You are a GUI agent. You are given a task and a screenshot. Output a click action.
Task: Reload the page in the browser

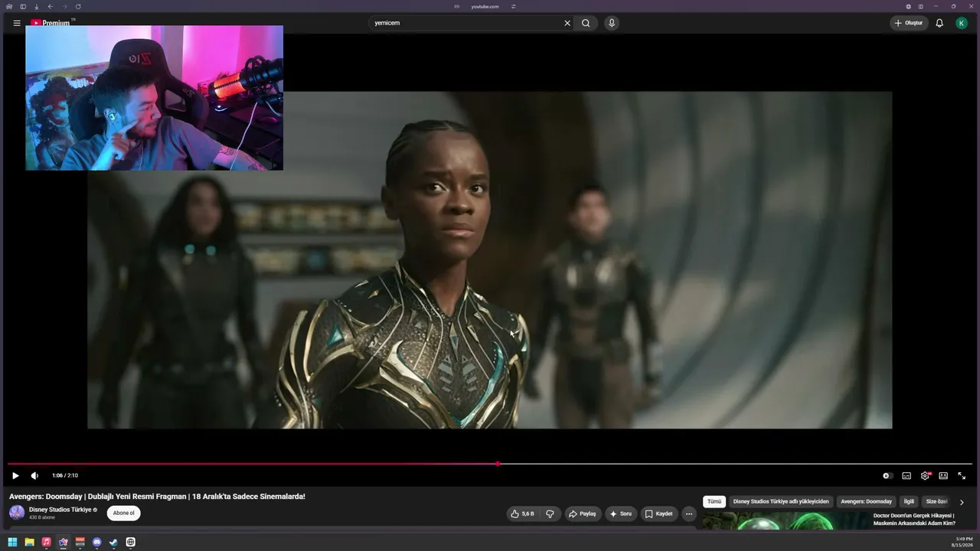tap(78, 6)
